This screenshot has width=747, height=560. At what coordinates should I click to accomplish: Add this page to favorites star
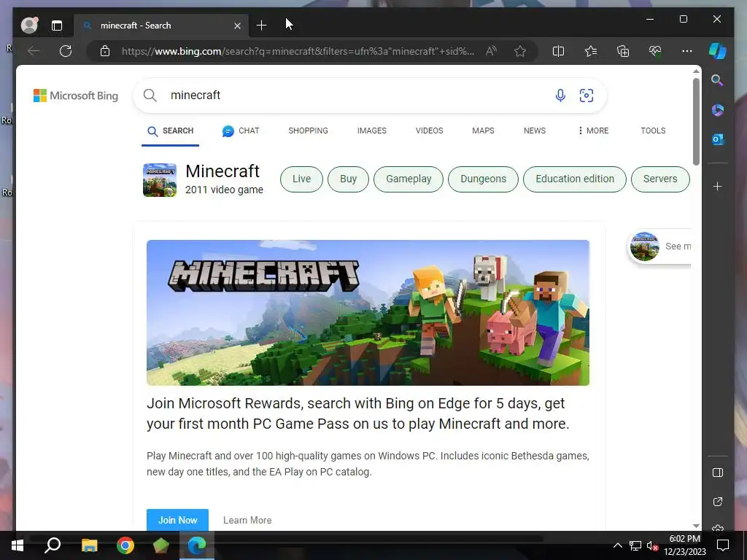[520, 51]
